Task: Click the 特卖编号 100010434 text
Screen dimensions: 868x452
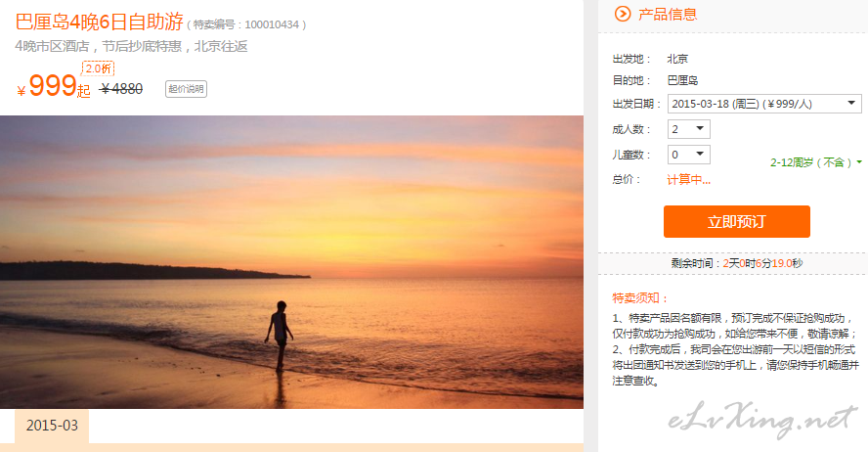Action: click(x=246, y=24)
